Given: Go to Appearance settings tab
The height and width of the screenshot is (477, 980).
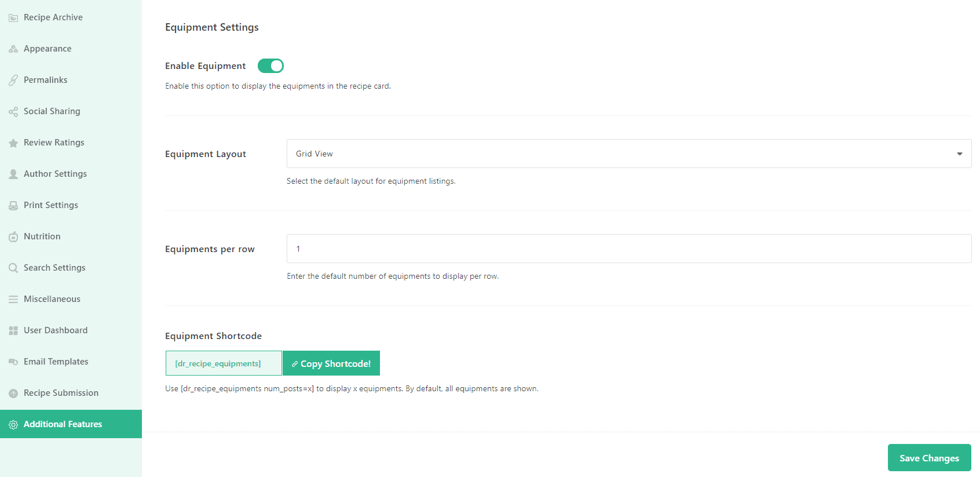Looking at the screenshot, I should click(x=71, y=49).
